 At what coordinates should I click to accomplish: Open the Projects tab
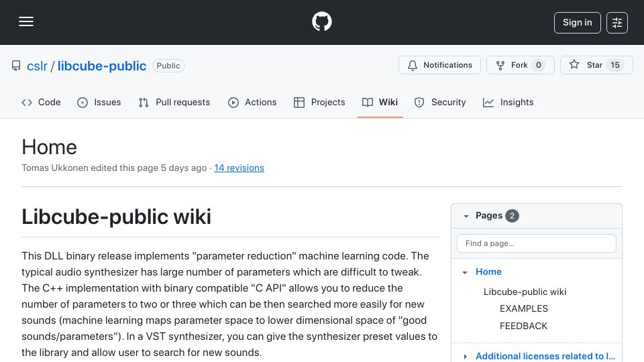(x=319, y=102)
